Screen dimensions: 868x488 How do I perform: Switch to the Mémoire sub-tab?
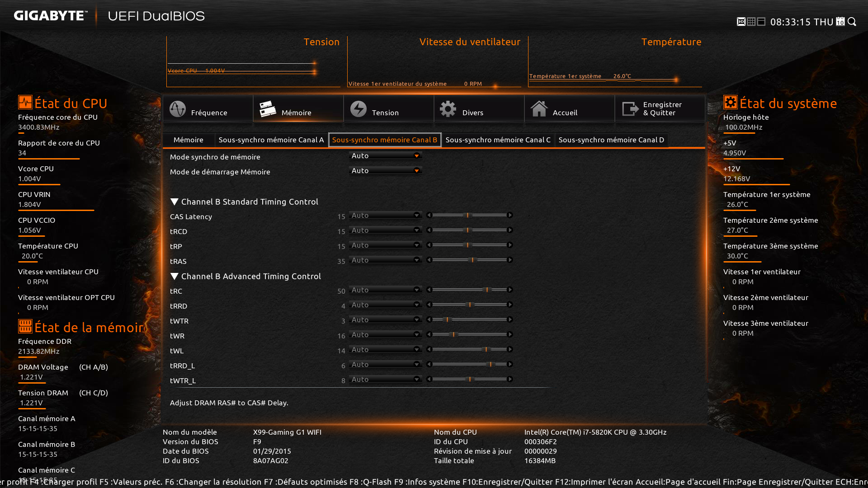tap(189, 140)
